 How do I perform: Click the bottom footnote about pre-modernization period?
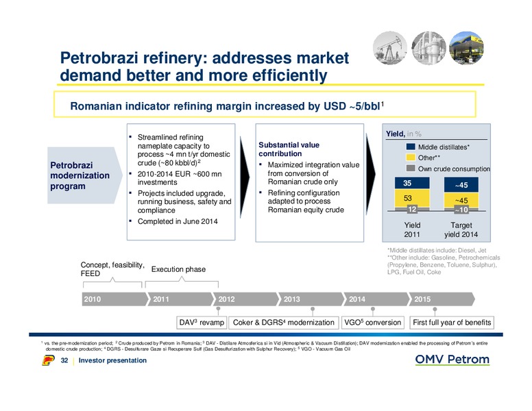pos(266,346)
